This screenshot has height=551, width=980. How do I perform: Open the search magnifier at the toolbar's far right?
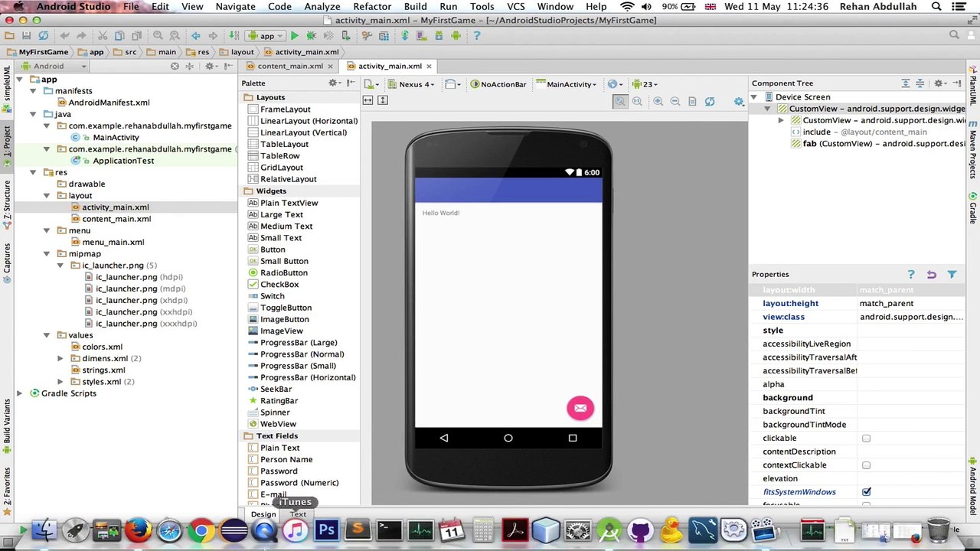coord(954,35)
